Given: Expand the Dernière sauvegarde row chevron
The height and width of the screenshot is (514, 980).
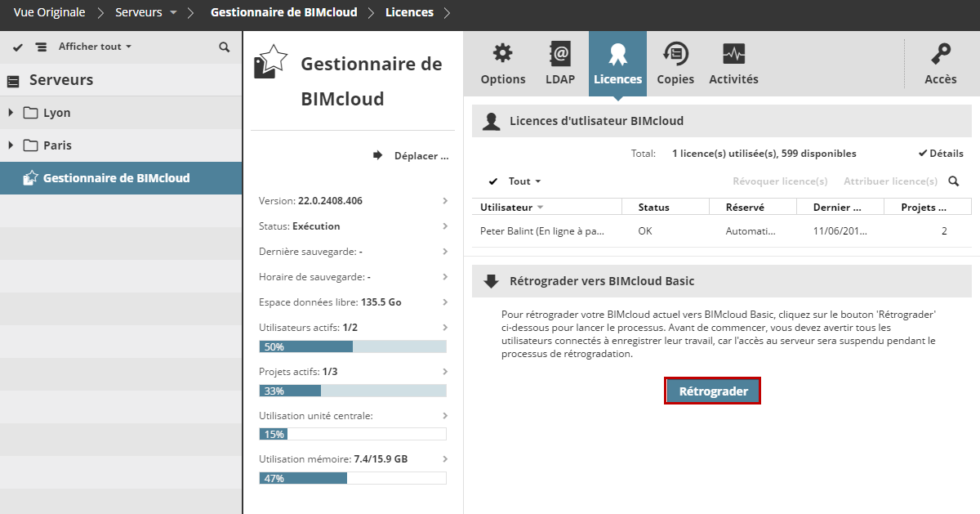Looking at the screenshot, I should tap(445, 251).
